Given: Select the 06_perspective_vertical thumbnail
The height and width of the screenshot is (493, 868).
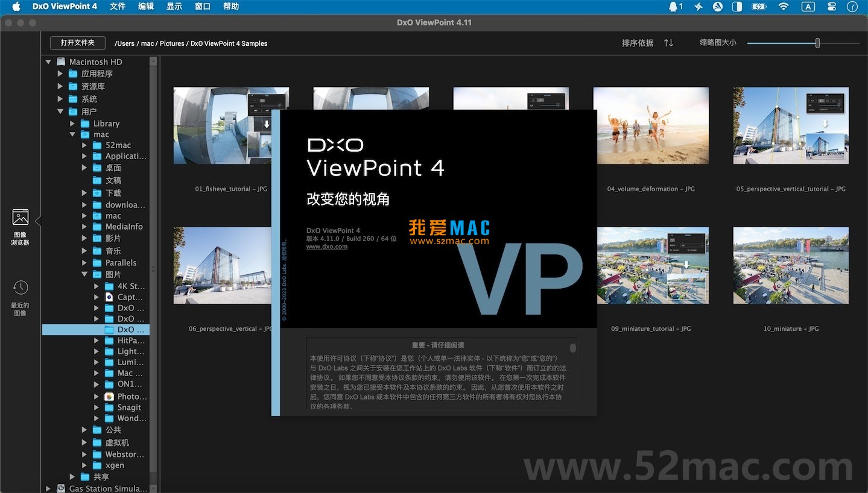Looking at the screenshot, I should [x=221, y=265].
